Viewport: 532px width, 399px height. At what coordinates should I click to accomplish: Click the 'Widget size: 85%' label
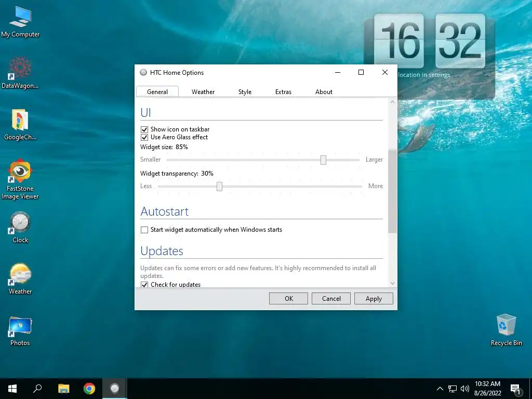click(x=164, y=147)
